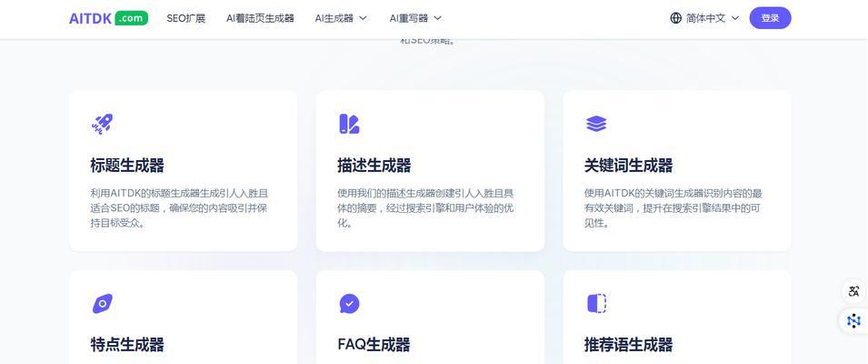The width and height of the screenshot is (868, 364).
Task: Click the AITDK.com logo
Action: click(108, 18)
